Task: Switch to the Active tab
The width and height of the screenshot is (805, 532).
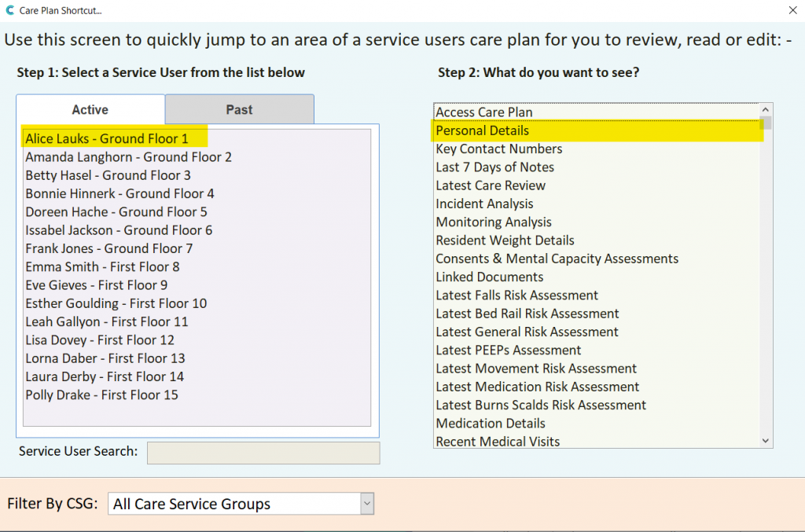Action: [x=90, y=109]
